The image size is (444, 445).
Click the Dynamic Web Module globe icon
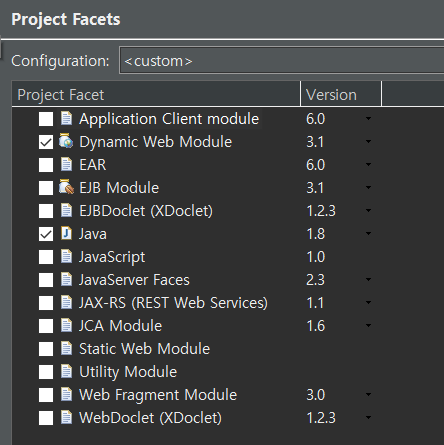click(x=66, y=141)
